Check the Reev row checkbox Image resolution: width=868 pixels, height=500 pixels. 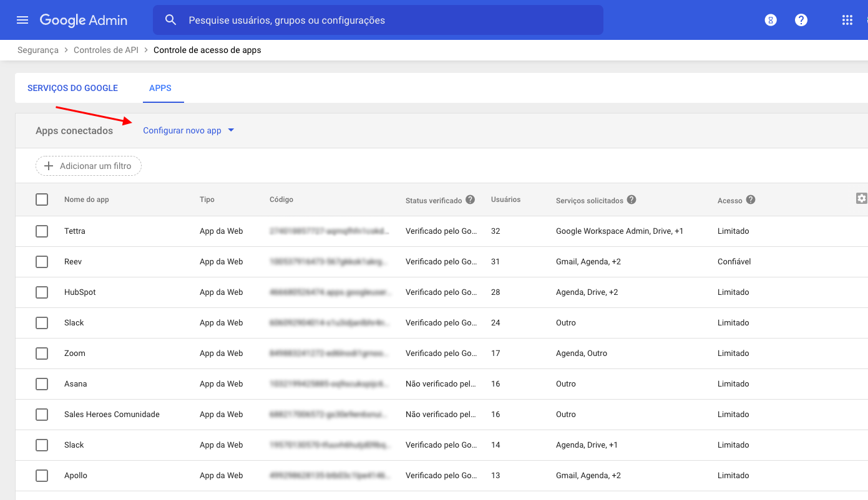click(42, 262)
